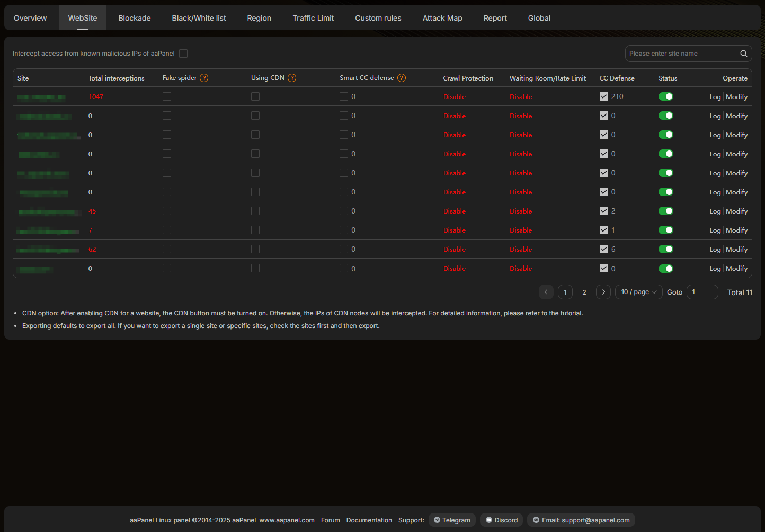The height and width of the screenshot is (532, 765).
Task: Switch to the Attack Map tab
Action: tap(442, 18)
